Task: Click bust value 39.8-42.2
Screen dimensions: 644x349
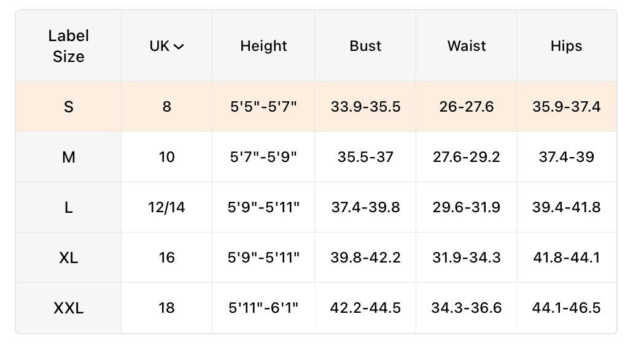Action: pyautogui.click(x=365, y=258)
